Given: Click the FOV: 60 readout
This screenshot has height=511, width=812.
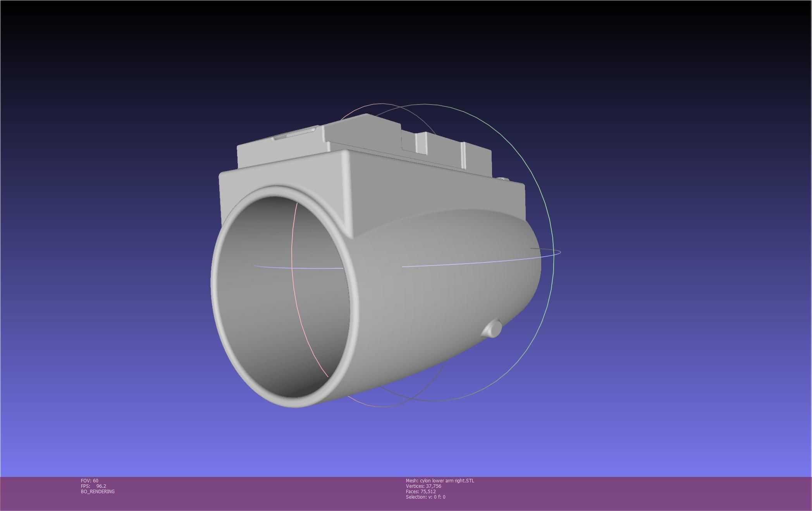Looking at the screenshot, I should (89, 481).
